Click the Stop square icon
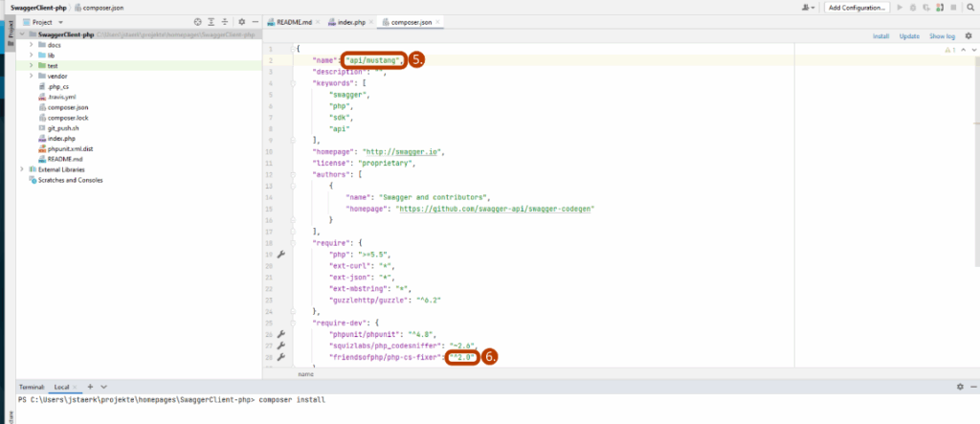The image size is (980, 424). [x=953, y=8]
